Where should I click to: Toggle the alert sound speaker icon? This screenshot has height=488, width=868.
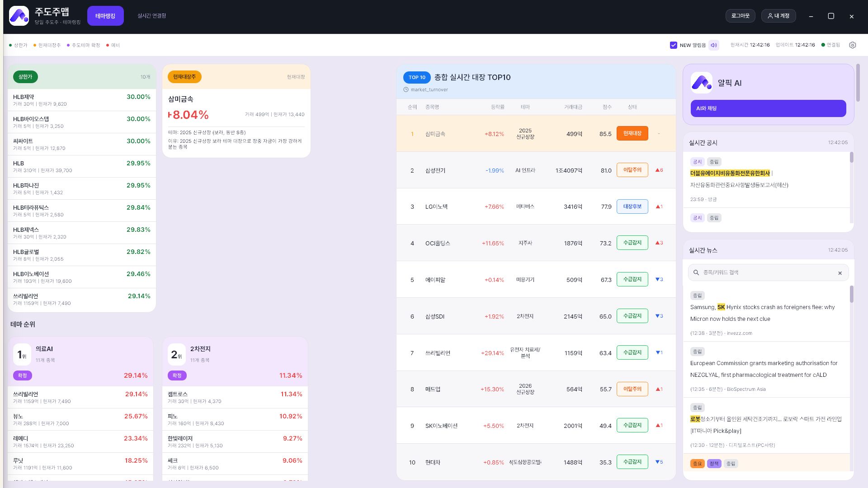point(714,45)
